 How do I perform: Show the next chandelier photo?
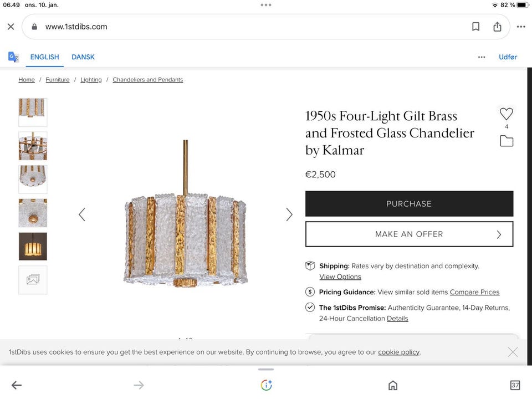pyautogui.click(x=289, y=214)
